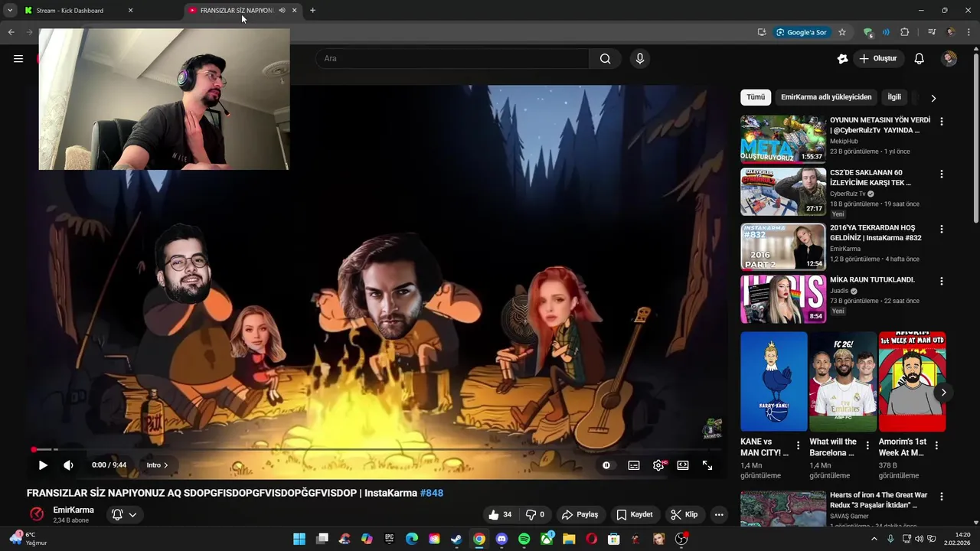
Task: Open player settings gear
Action: point(658,465)
